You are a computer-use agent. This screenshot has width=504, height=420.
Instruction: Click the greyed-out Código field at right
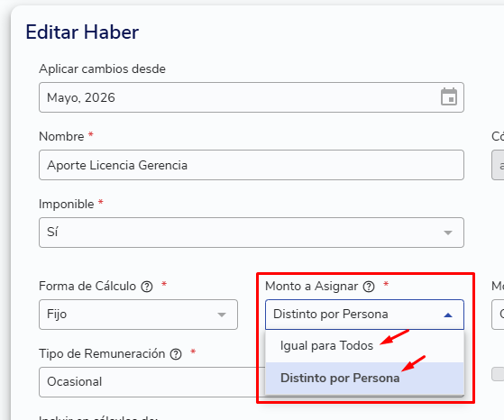tap(498, 165)
